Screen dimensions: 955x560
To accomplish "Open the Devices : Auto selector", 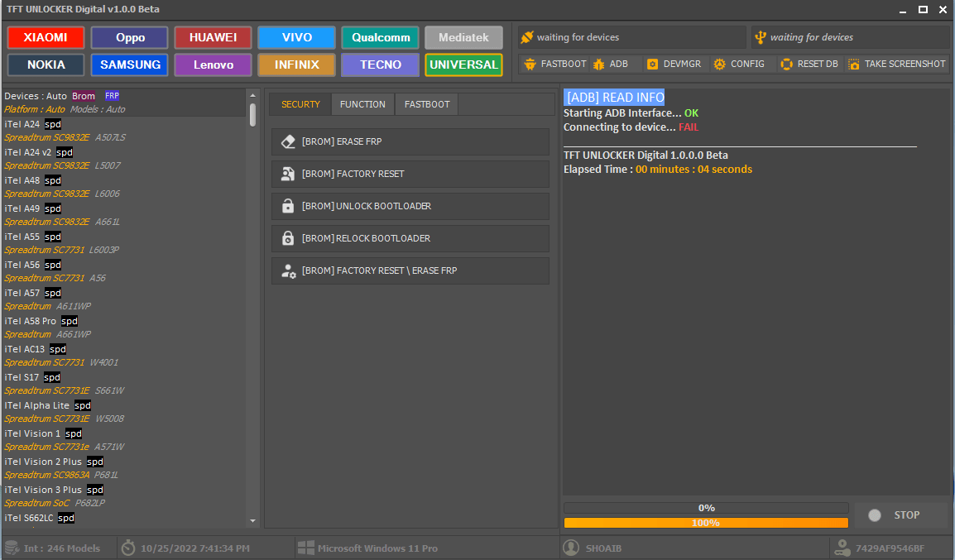I will coord(33,96).
